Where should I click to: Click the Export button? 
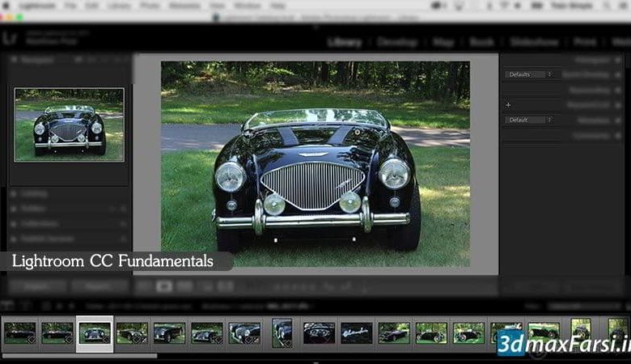click(x=100, y=286)
